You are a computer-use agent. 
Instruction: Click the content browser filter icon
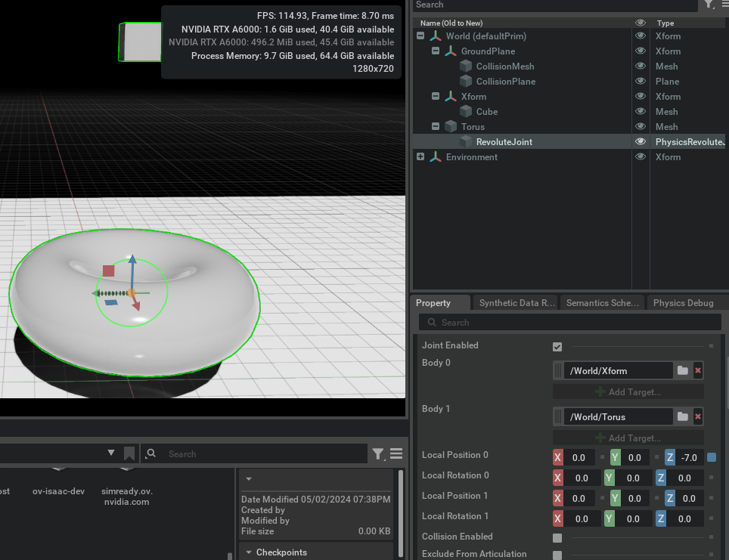[379, 453]
